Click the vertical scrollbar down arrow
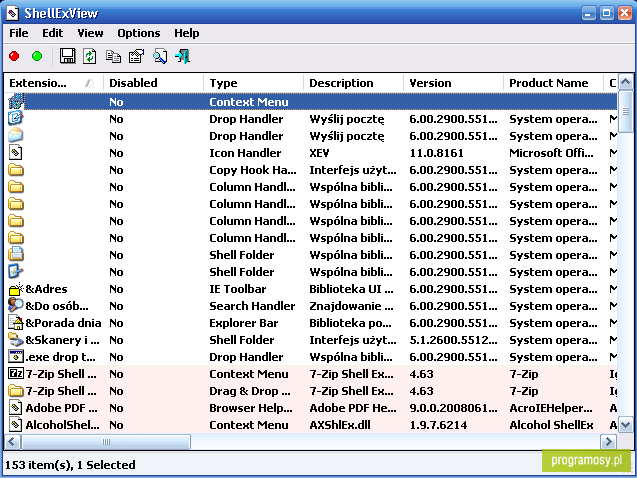Screen dimensions: 637x478 coord(625,425)
